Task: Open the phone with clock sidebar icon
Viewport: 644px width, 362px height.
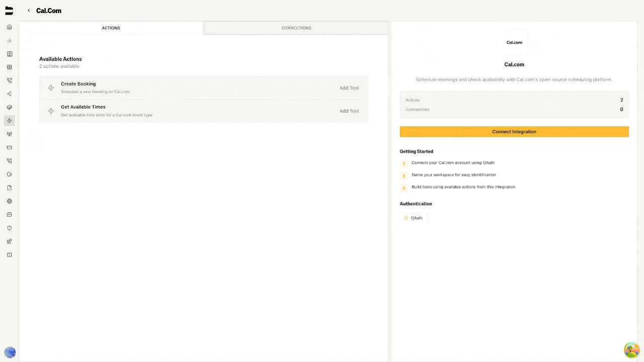Action: click(9, 161)
